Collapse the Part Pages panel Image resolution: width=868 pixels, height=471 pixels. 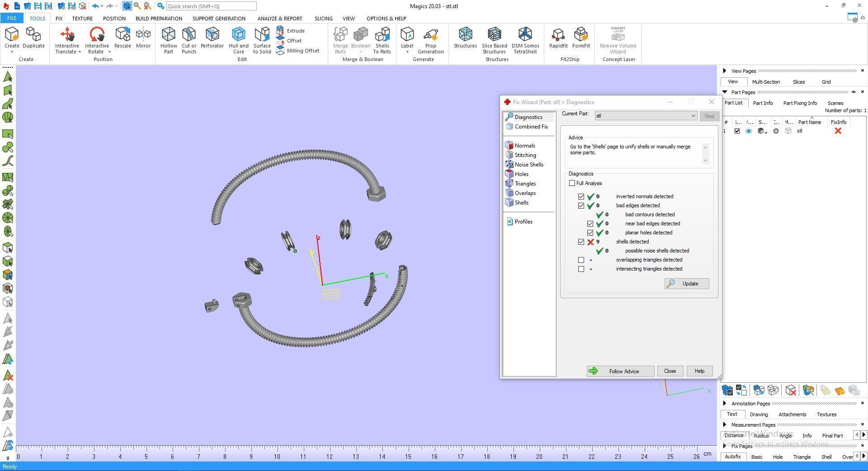pyautogui.click(x=725, y=92)
